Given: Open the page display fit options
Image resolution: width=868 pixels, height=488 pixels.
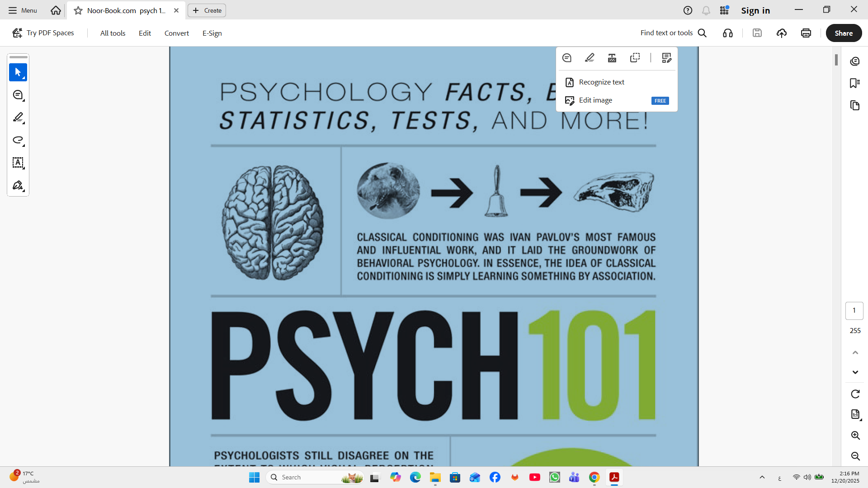Looking at the screenshot, I should point(855,414).
